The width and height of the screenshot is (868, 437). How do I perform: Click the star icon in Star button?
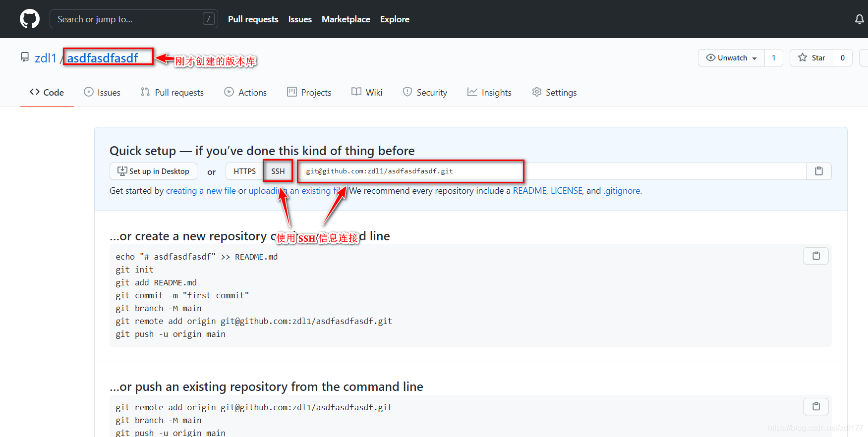tap(803, 57)
